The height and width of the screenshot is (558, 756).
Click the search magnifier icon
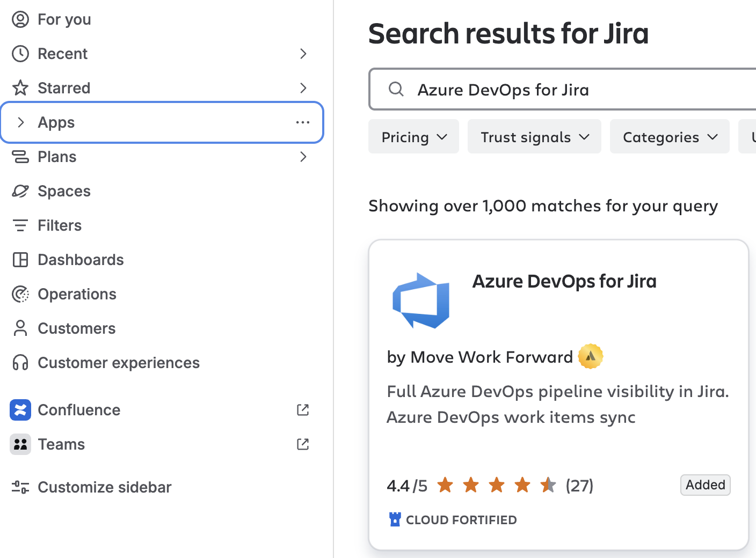tap(396, 89)
